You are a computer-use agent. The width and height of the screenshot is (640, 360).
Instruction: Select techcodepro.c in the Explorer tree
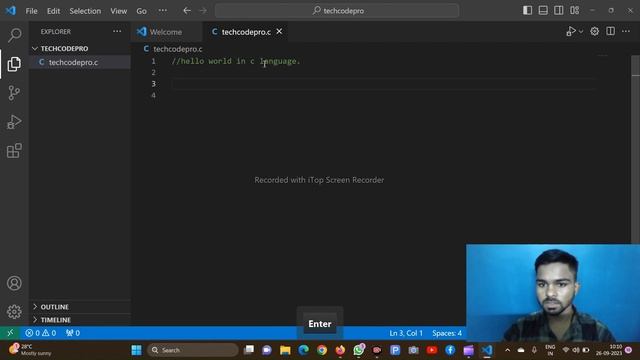click(x=80, y=62)
